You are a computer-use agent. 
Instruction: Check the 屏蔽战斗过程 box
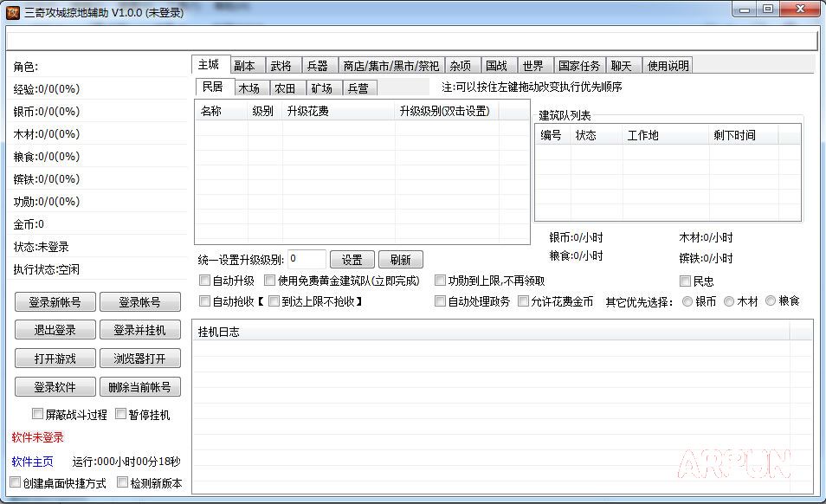tap(38, 414)
